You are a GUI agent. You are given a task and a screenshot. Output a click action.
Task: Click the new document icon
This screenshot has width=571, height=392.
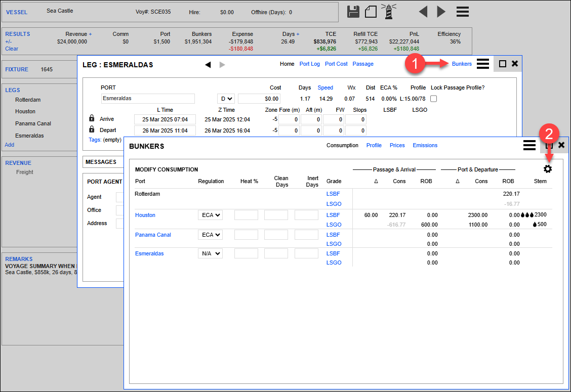click(x=371, y=12)
